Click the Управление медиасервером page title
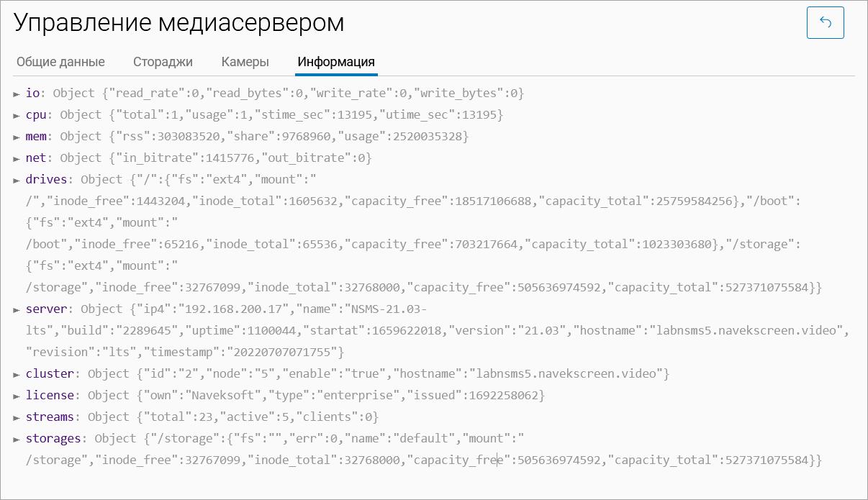The height and width of the screenshot is (500, 868). click(178, 23)
